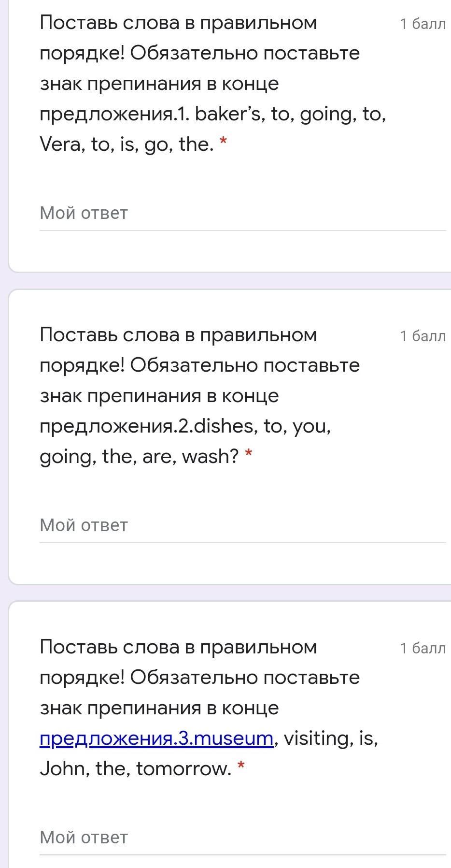Click the word "Vera" in the first question
This screenshot has width=451, height=868.
point(60,144)
